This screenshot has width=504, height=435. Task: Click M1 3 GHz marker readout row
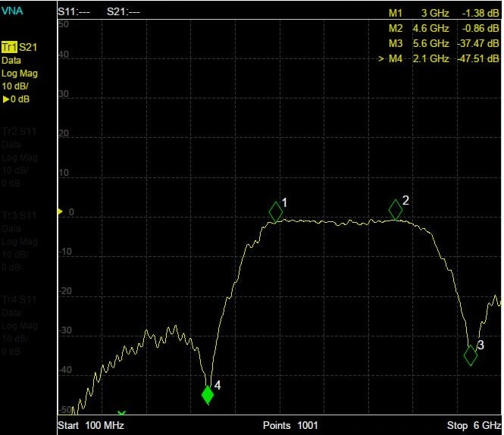(x=443, y=13)
